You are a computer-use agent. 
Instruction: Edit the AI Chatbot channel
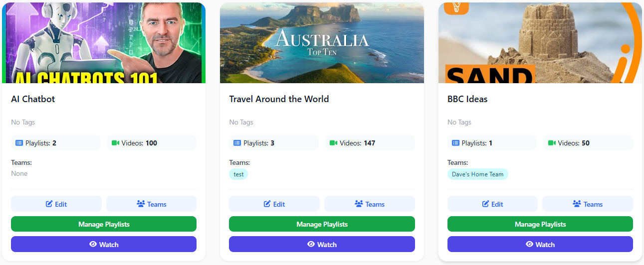click(x=56, y=204)
